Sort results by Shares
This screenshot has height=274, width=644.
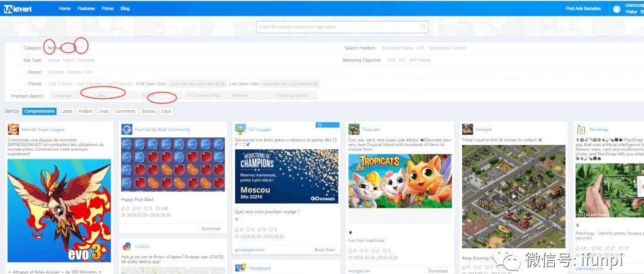pos(148,111)
